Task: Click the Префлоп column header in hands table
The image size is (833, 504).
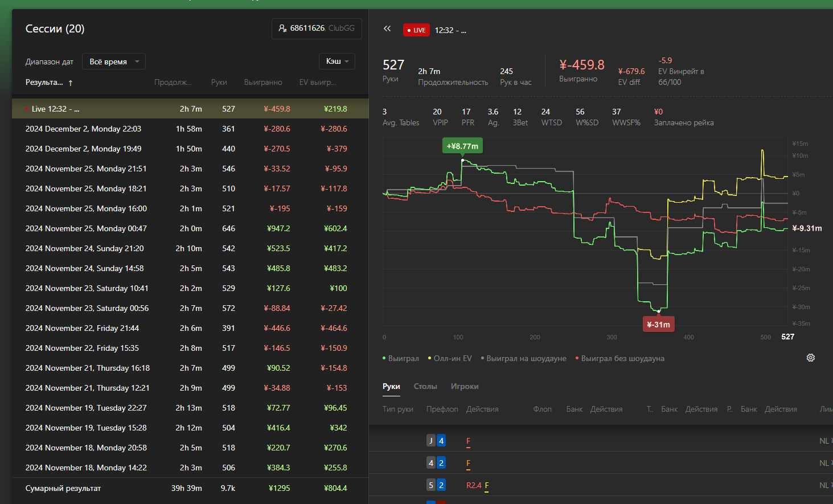Action: [442, 409]
